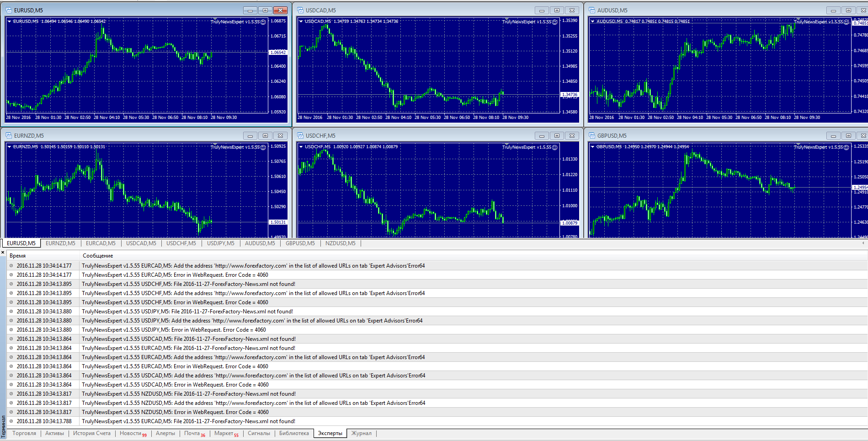Open the Журнал terminal tab
The image size is (868, 441).
(x=362, y=433)
